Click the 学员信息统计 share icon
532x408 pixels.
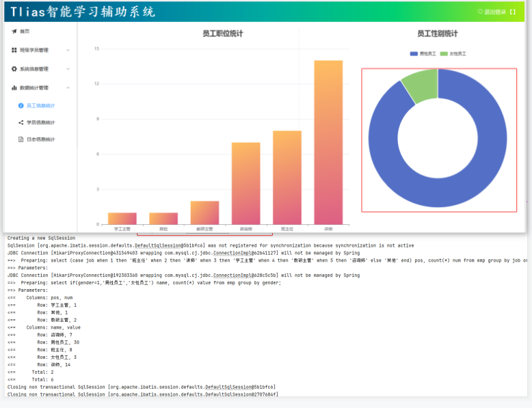point(21,122)
